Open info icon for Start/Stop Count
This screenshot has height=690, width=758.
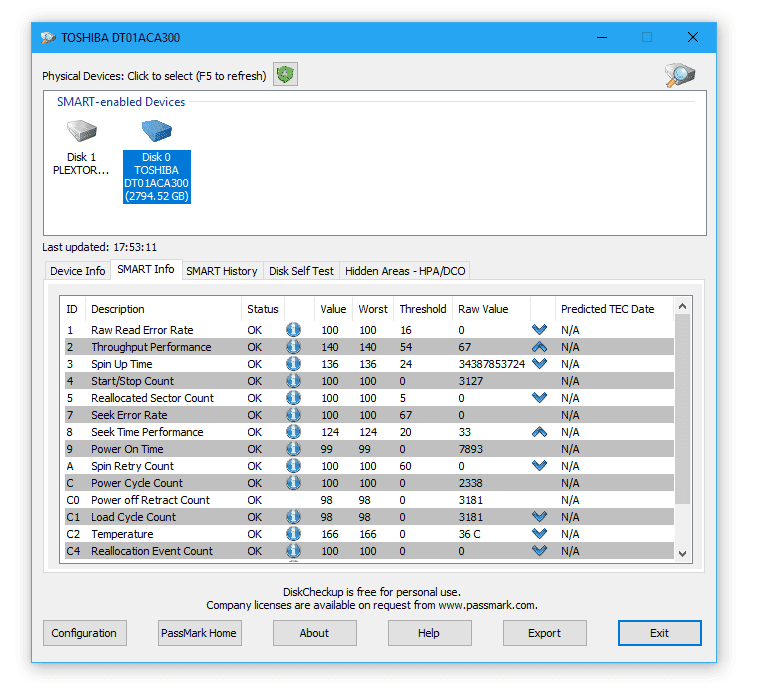tap(293, 381)
